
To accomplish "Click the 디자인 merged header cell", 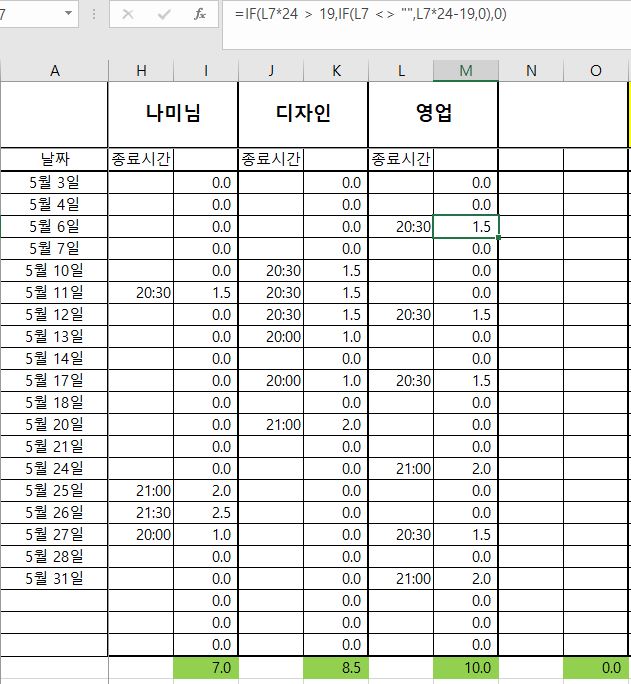I will (303, 114).
